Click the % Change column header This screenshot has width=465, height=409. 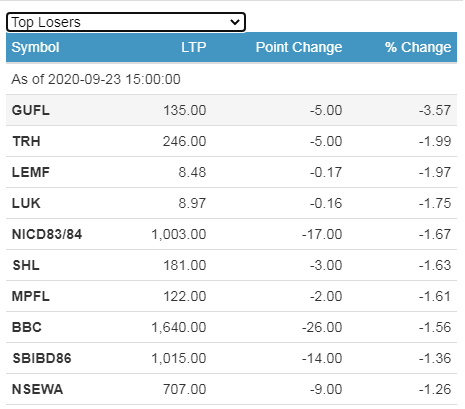coord(418,47)
